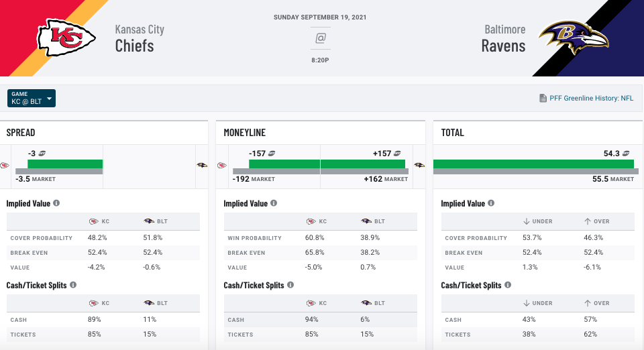Click Moneyline KC cash 94%
644x350 pixels.
[x=311, y=319]
